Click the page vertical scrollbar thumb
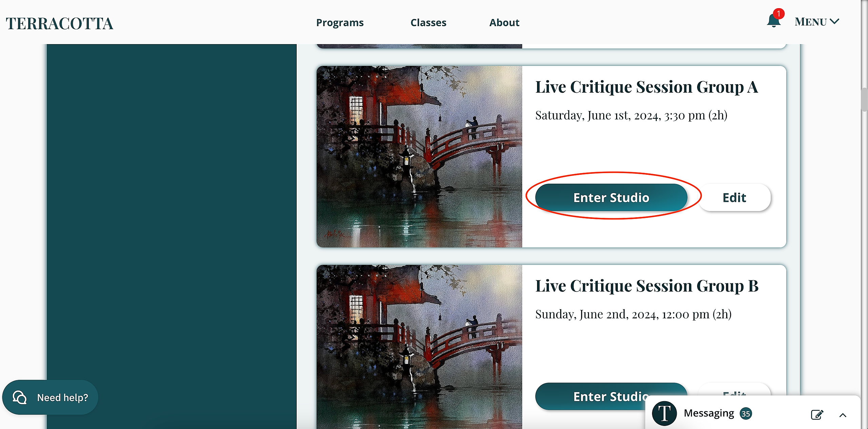The width and height of the screenshot is (868, 429). (865, 99)
